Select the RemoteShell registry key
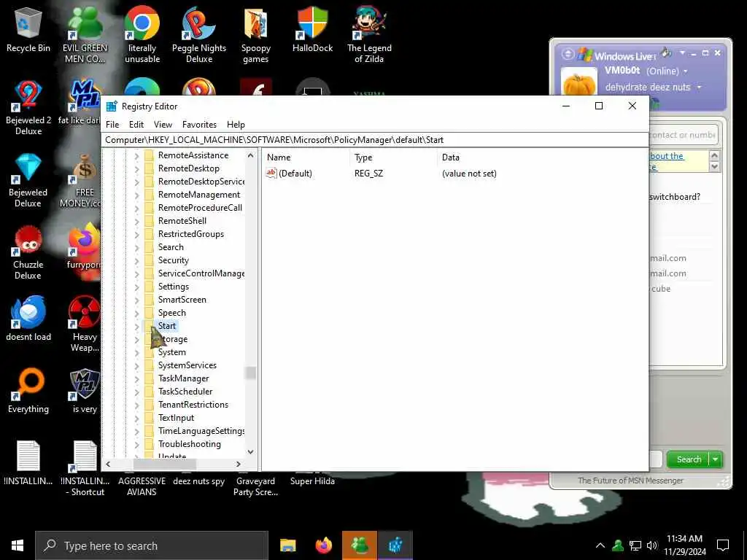Viewport: 747px width, 560px height. click(182, 221)
